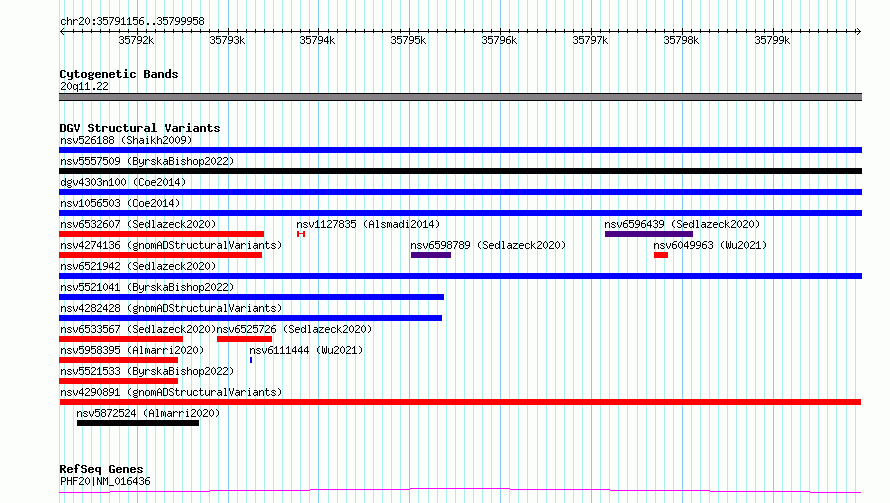Click the black bar under nsv5872524
Screen dimensions: 890x503
tap(138, 424)
